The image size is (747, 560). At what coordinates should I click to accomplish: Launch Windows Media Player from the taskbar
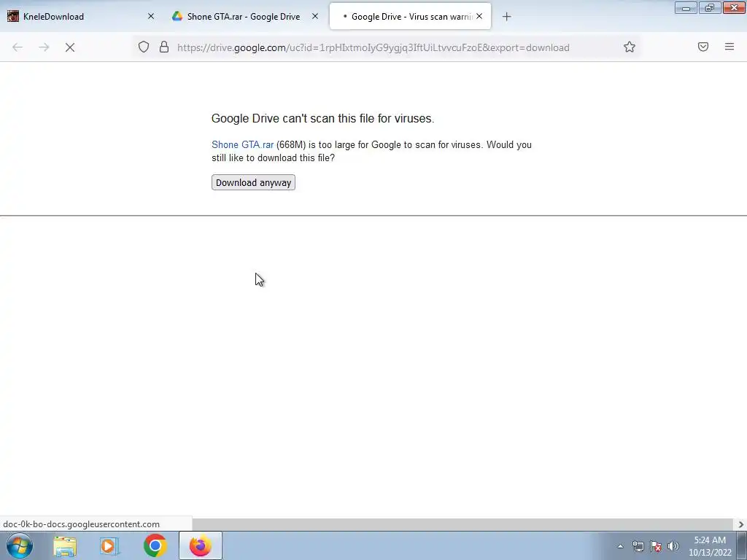coord(109,545)
